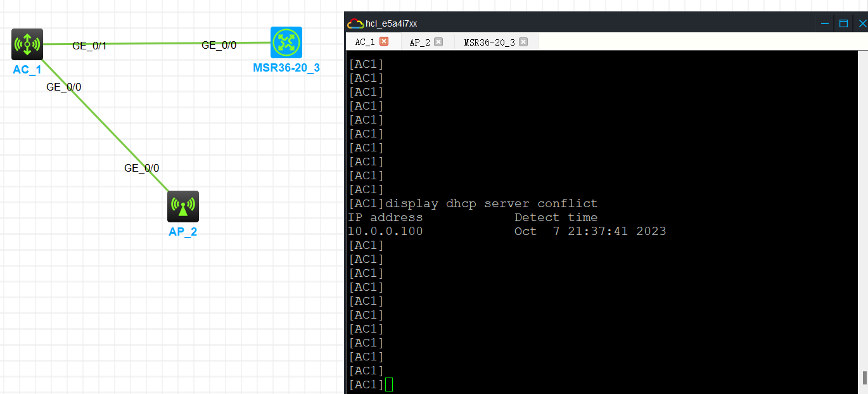Switch to the MSR36-20_3 terminal tab
The width and height of the screenshot is (868, 394).
coord(489,42)
